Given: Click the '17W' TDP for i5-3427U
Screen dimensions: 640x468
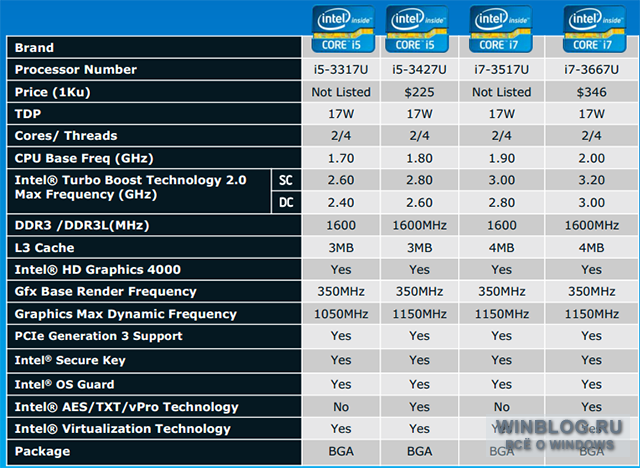Looking at the screenshot, I should [419, 114].
